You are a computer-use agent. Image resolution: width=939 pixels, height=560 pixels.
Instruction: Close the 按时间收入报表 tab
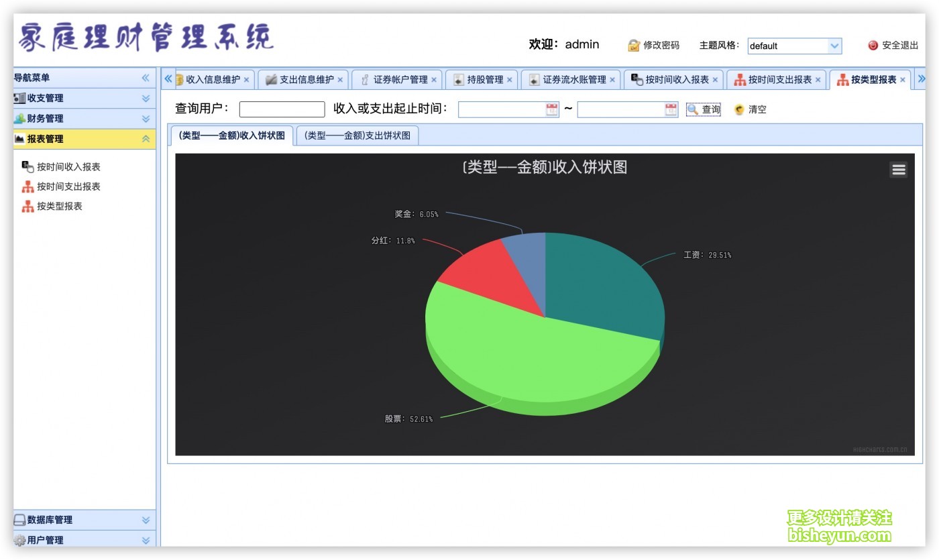click(x=715, y=80)
